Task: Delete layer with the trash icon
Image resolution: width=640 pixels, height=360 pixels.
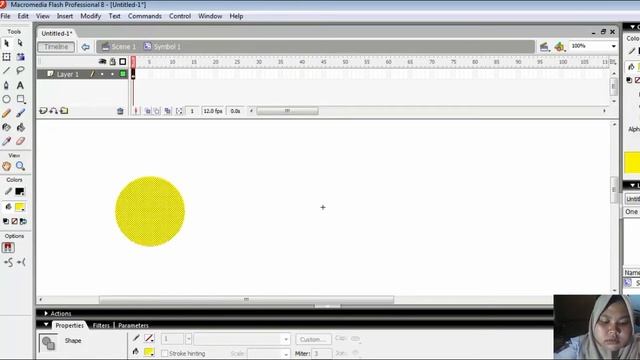Action: (x=120, y=111)
